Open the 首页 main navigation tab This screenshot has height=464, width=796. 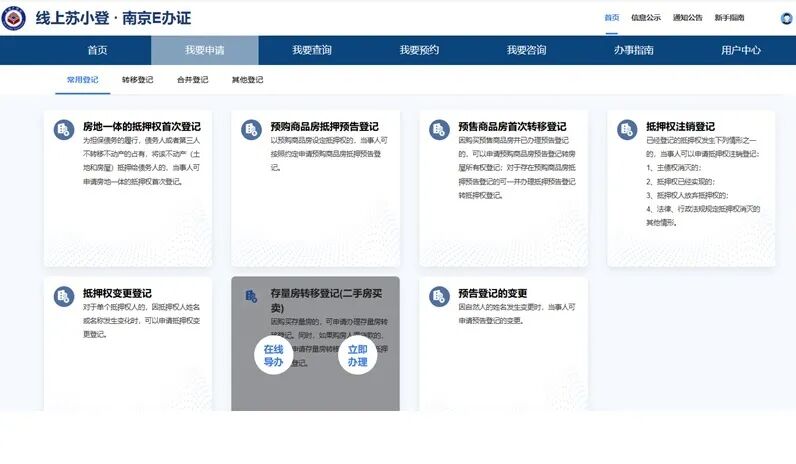97,50
